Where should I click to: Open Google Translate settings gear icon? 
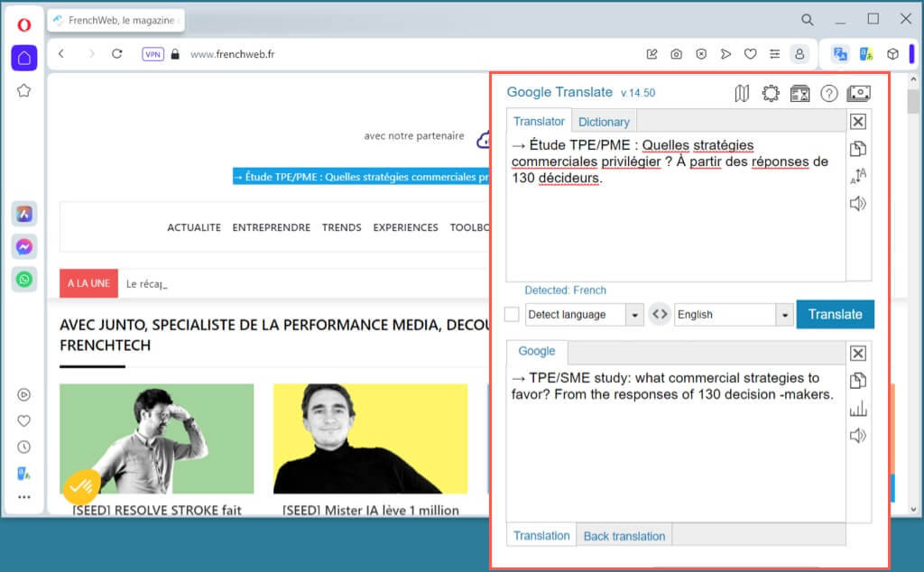point(771,93)
